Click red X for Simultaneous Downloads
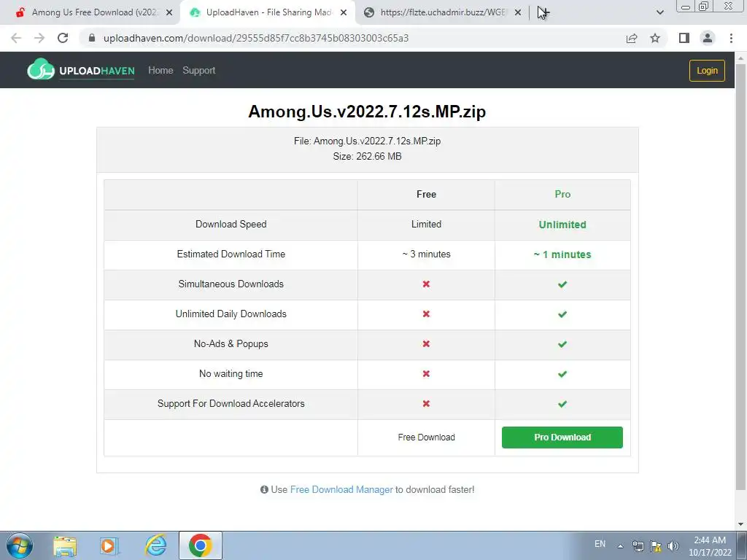 tap(426, 284)
